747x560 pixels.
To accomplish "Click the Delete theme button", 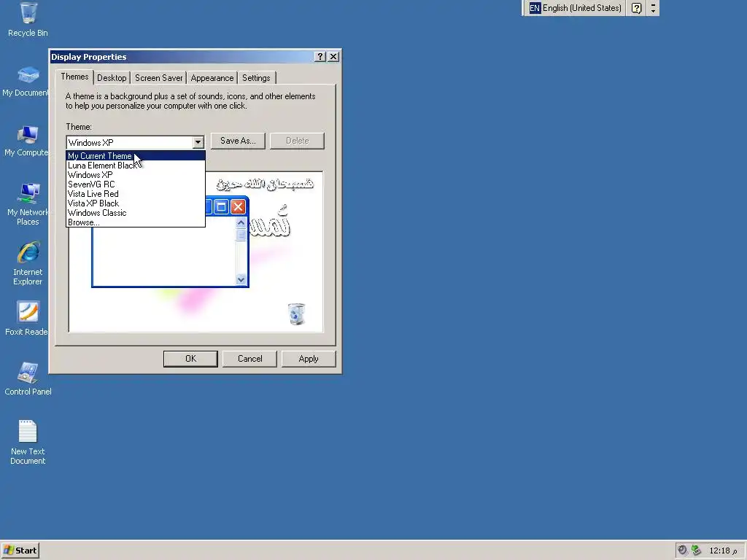I will 298,141.
